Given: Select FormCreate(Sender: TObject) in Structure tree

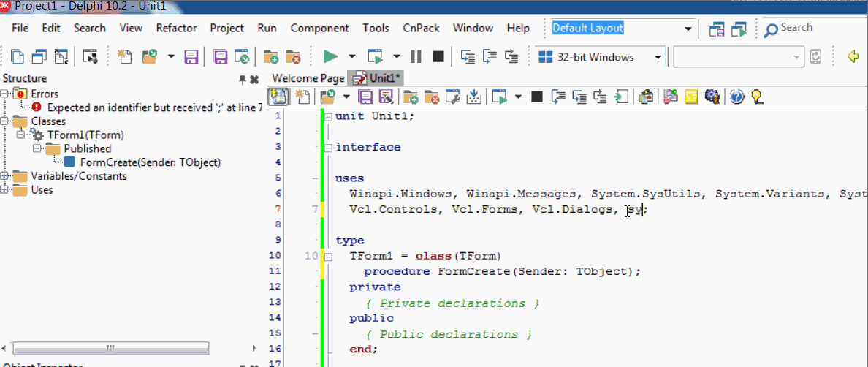Looking at the screenshot, I should pos(150,162).
